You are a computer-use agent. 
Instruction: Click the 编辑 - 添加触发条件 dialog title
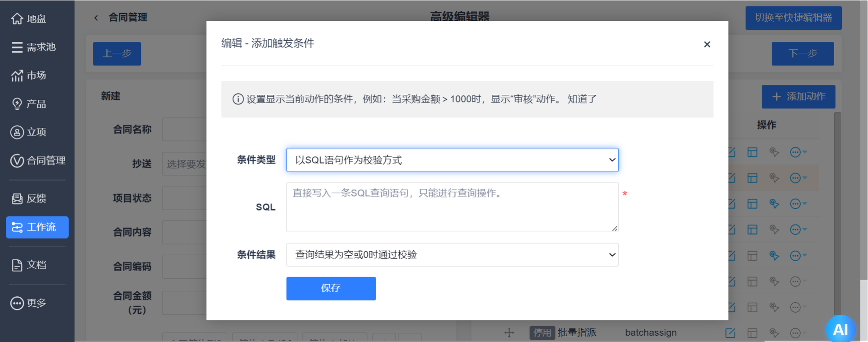(268, 43)
